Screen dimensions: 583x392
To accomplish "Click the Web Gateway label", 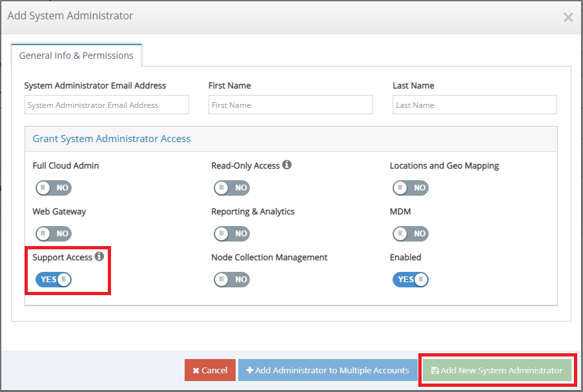I will 59,212.
